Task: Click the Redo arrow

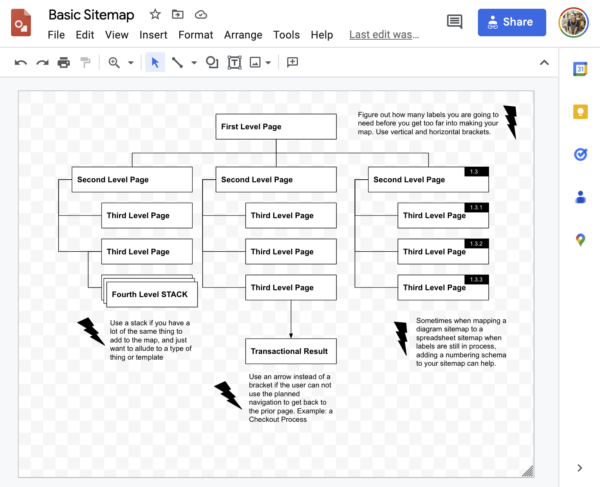Action: [42, 62]
